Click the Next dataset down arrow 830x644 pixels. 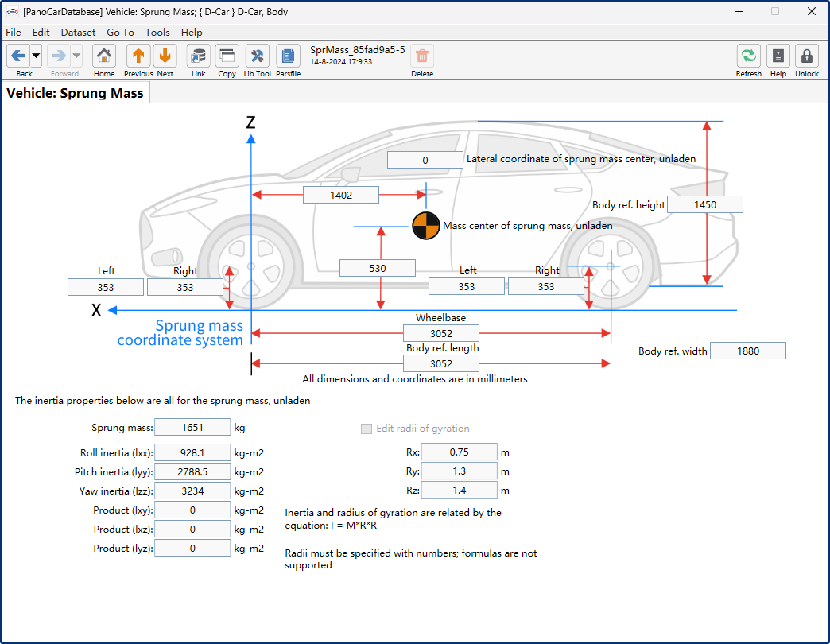[x=165, y=56]
